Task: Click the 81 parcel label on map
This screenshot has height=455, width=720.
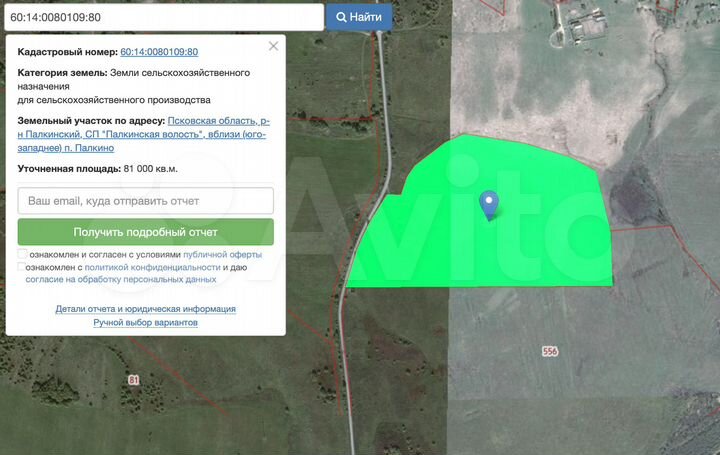Action: tap(133, 380)
